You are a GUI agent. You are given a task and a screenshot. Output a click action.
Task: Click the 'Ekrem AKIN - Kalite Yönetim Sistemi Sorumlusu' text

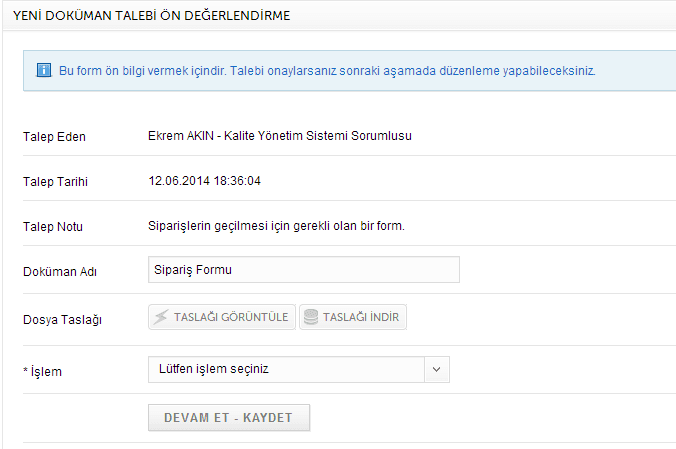pos(280,136)
